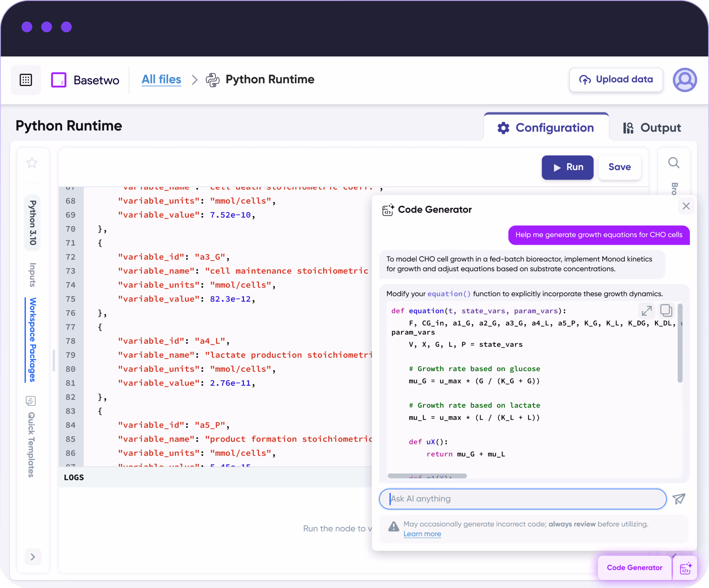Send the AI prompt message
Screen dimensions: 709x588
[x=679, y=499]
